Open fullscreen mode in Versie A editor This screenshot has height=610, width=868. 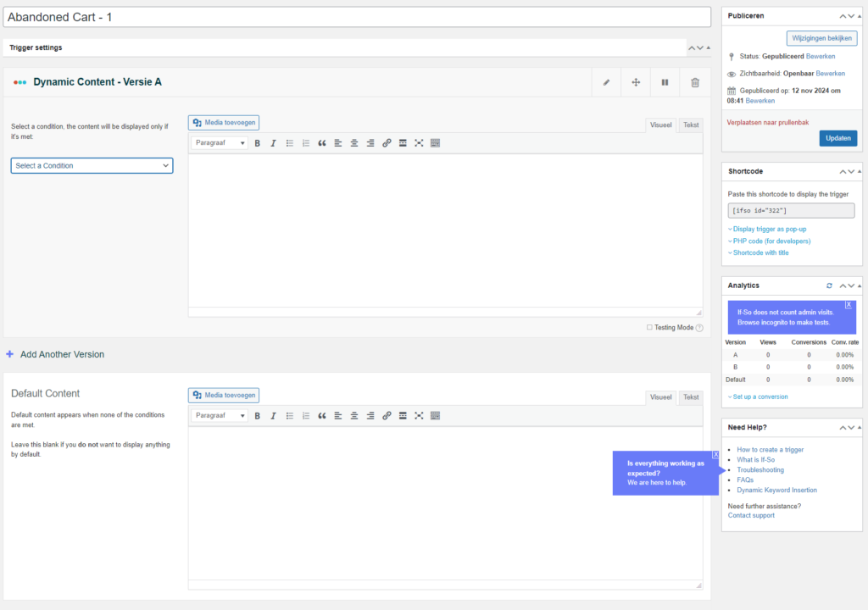point(419,143)
